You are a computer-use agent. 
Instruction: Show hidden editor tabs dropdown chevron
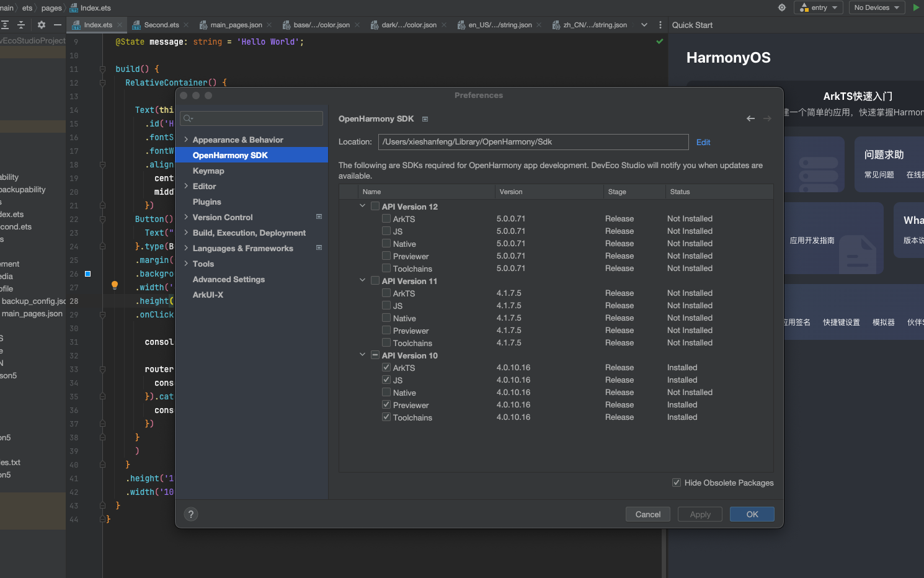(644, 25)
